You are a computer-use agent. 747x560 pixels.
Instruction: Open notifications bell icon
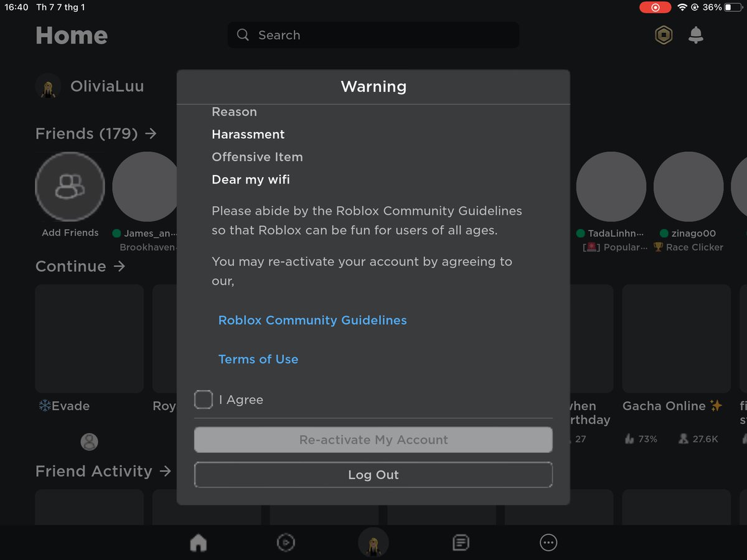coord(696,35)
